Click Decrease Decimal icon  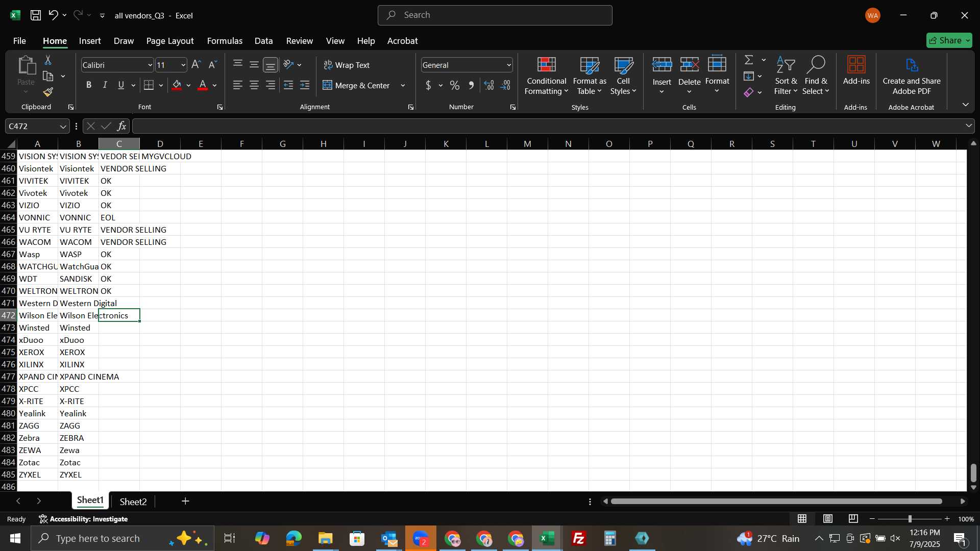[x=506, y=85]
